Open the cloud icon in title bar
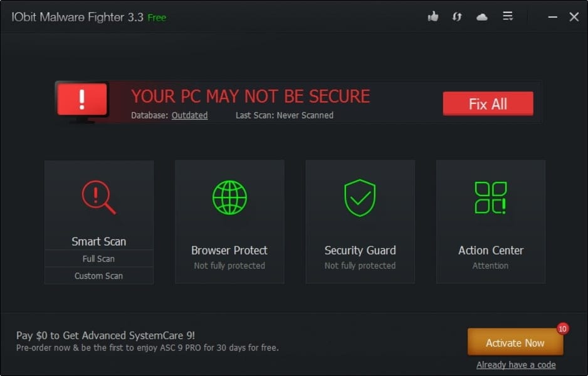The height and width of the screenshot is (376, 588). (x=482, y=17)
